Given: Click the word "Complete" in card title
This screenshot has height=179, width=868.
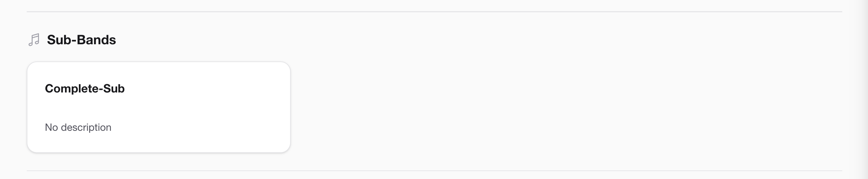Looking at the screenshot, I should (x=71, y=89).
